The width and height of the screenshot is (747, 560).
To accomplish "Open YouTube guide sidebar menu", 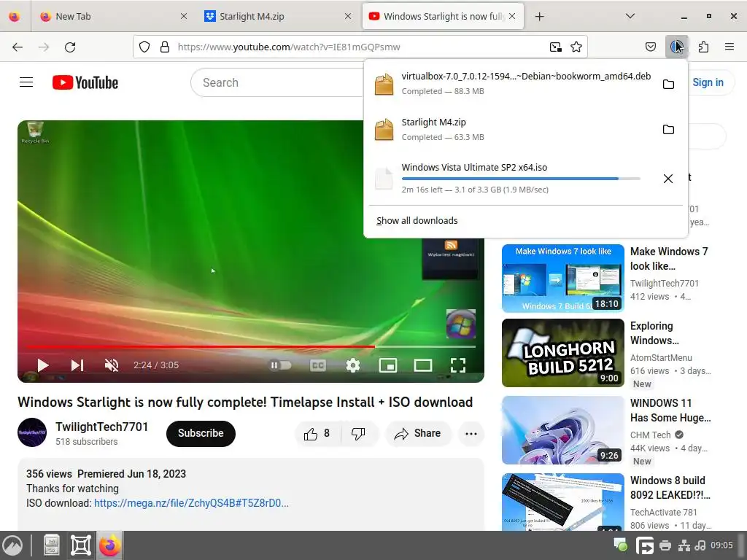I will (x=26, y=82).
